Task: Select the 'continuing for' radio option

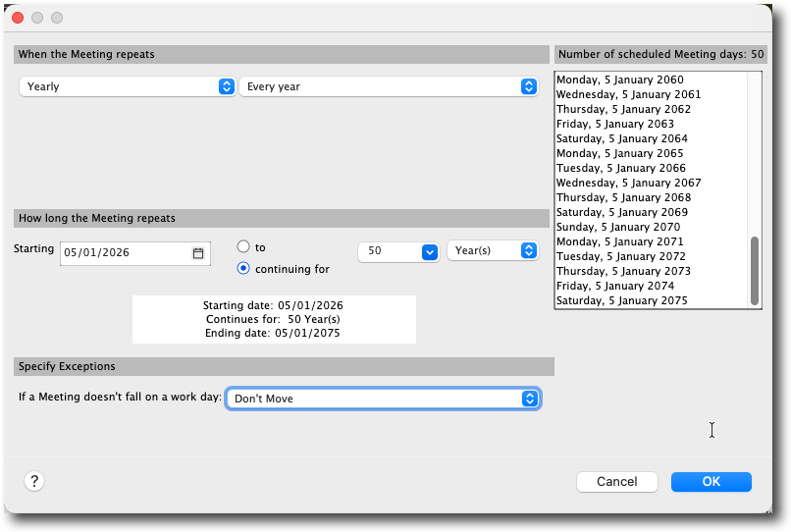Action: pos(243,269)
